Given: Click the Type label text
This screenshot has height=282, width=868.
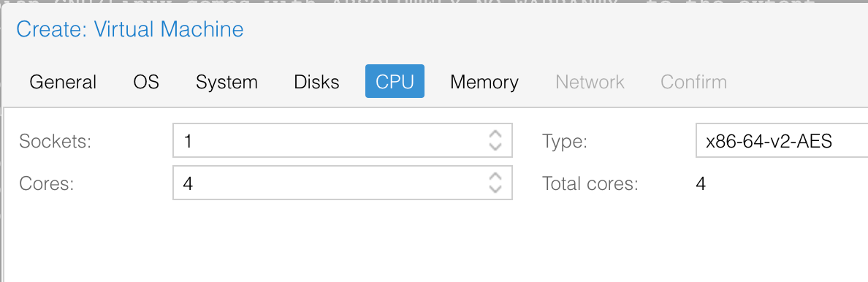Looking at the screenshot, I should [x=565, y=142].
